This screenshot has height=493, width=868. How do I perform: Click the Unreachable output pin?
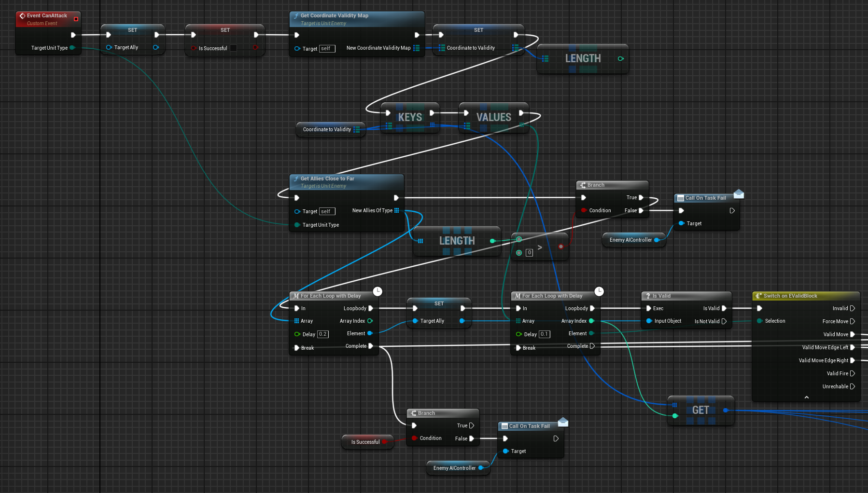853,386
